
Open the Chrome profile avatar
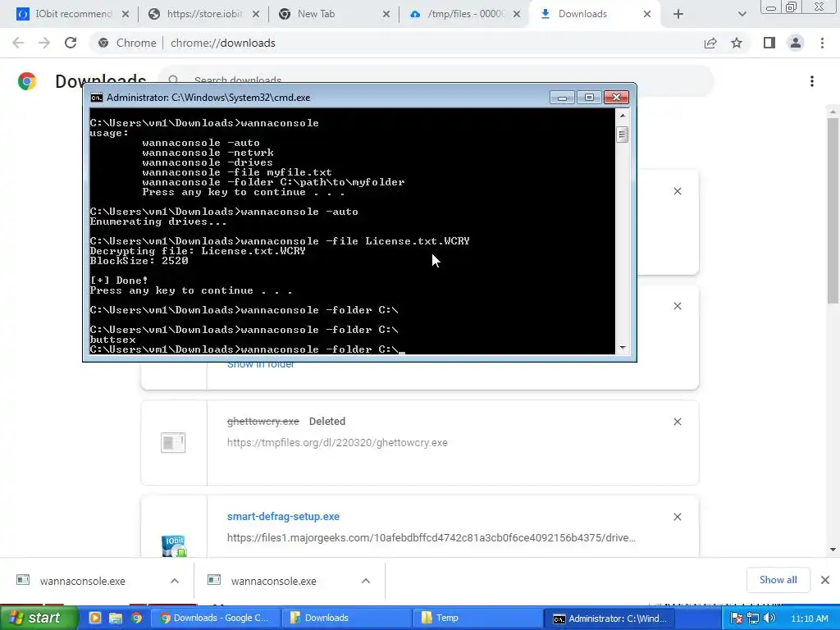(796, 43)
